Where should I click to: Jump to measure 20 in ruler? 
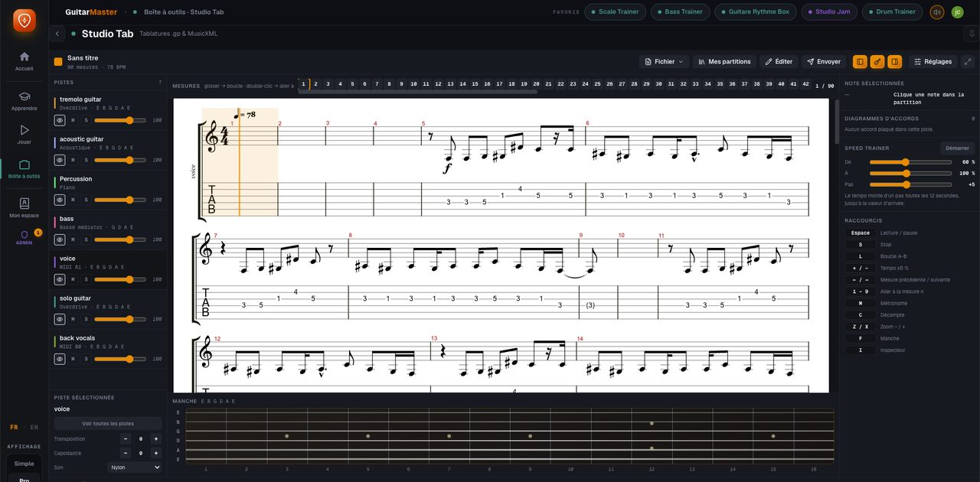click(x=536, y=84)
